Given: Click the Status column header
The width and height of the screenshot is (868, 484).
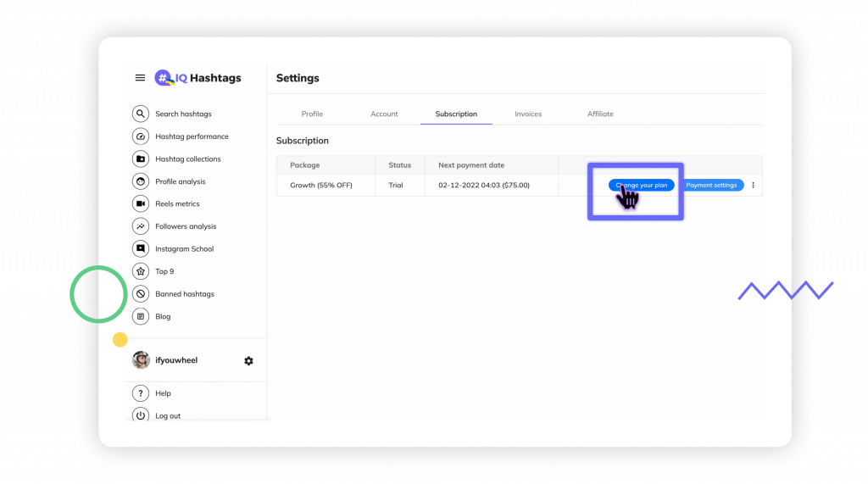Looking at the screenshot, I should [400, 165].
